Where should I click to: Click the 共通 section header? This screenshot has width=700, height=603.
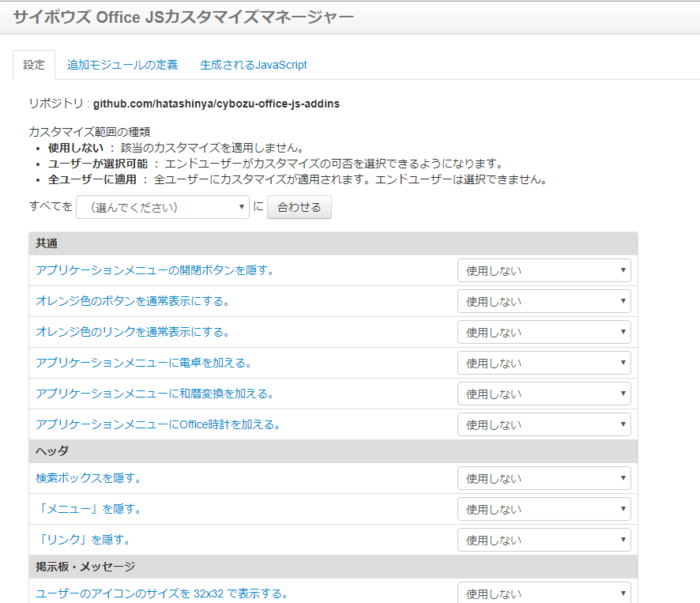tap(333, 243)
